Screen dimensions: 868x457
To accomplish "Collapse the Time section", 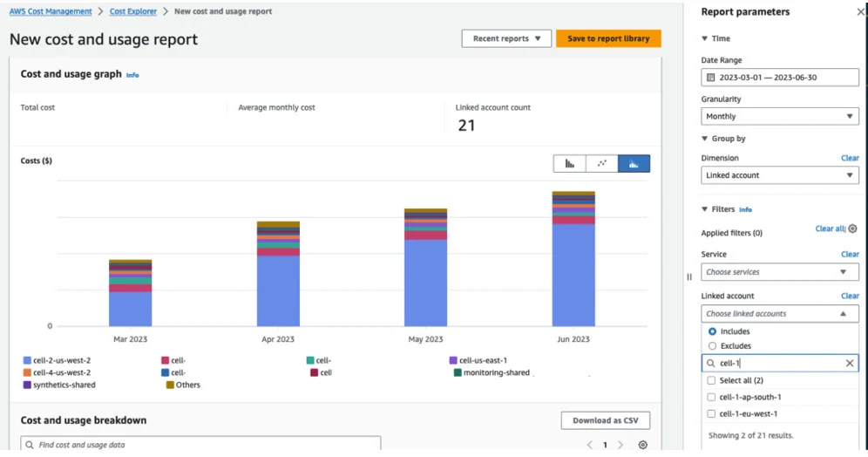I will coord(705,38).
